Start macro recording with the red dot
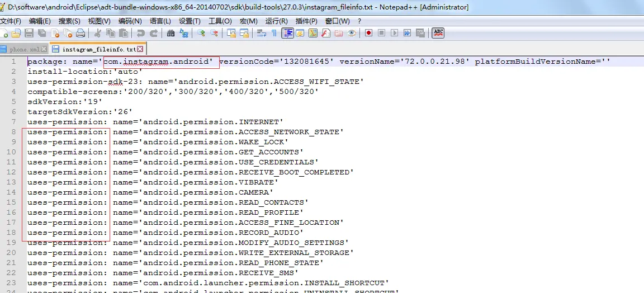Image resolution: width=644 pixels, height=293 pixels. 368,34
